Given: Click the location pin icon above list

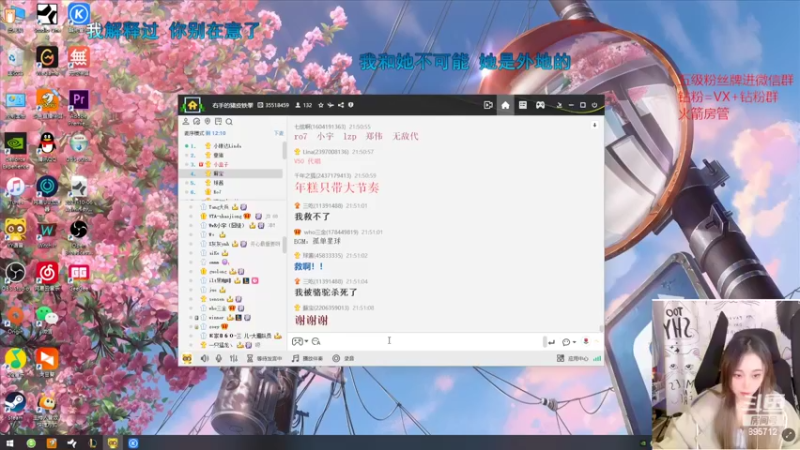Looking at the screenshot, I should (207, 121).
